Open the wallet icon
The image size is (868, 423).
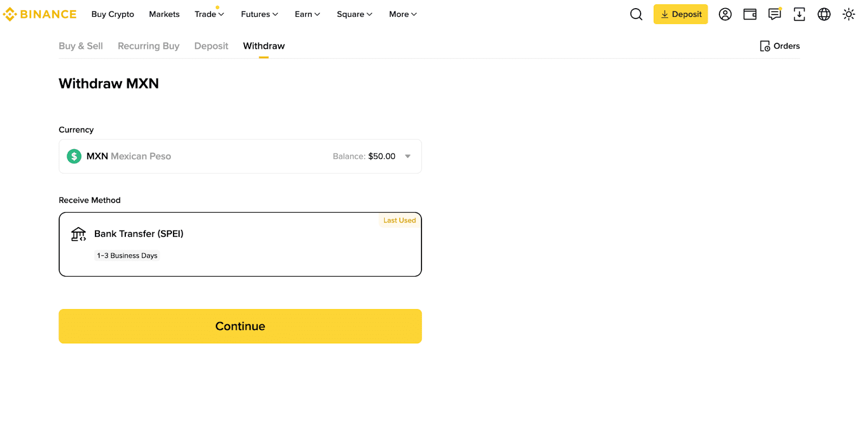coord(750,14)
